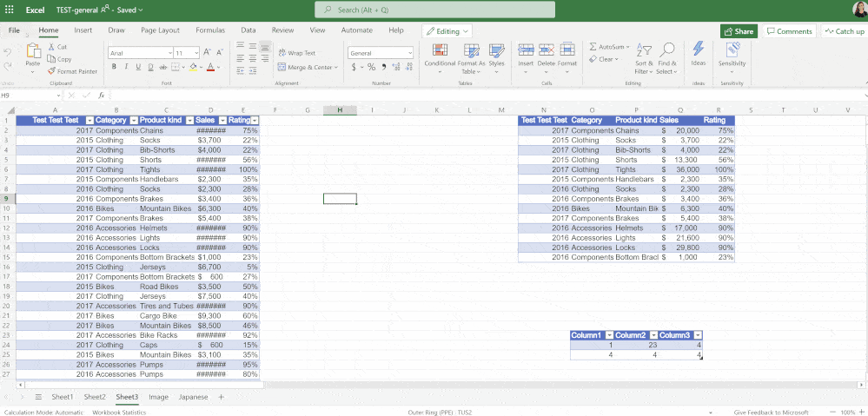
Task: Toggle Wrap Text
Action: [296, 53]
